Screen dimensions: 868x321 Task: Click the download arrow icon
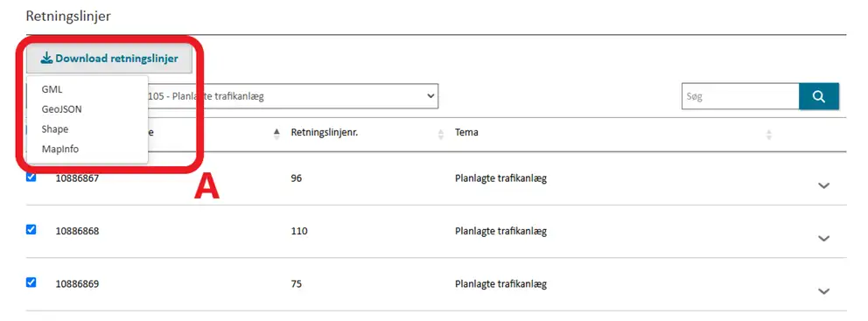coord(46,58)
